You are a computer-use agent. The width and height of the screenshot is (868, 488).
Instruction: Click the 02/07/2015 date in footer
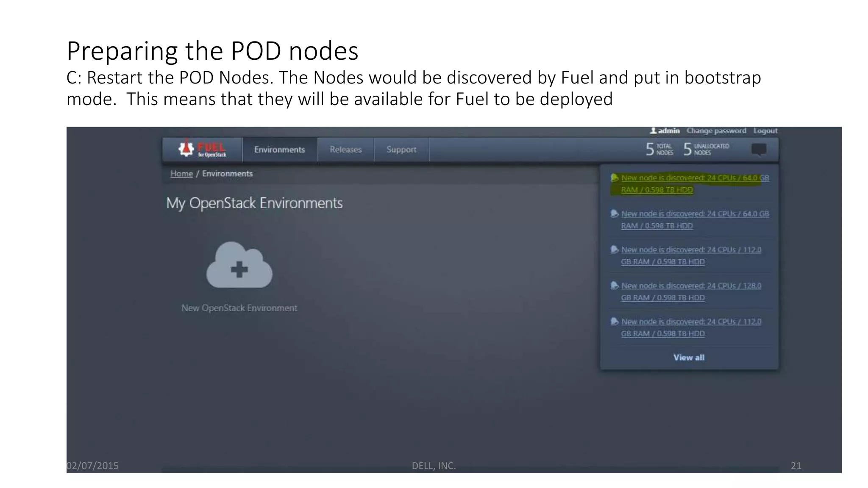point(93,466)
